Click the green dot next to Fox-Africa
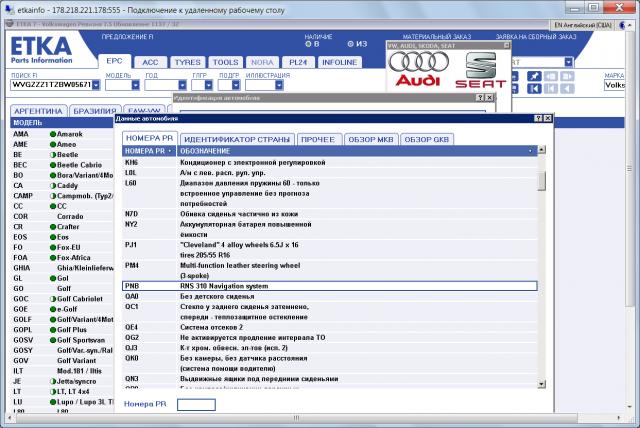Image resolution: width=640 pixels, height=428 pixels. [x=53, y=258]
